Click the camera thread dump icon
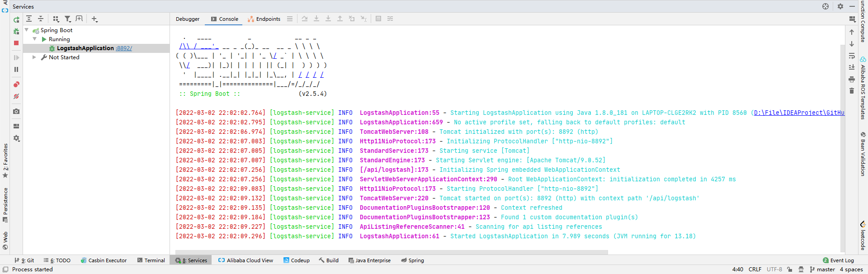The width and height of the screenshot is (868, 274). (x=16, y=111)
